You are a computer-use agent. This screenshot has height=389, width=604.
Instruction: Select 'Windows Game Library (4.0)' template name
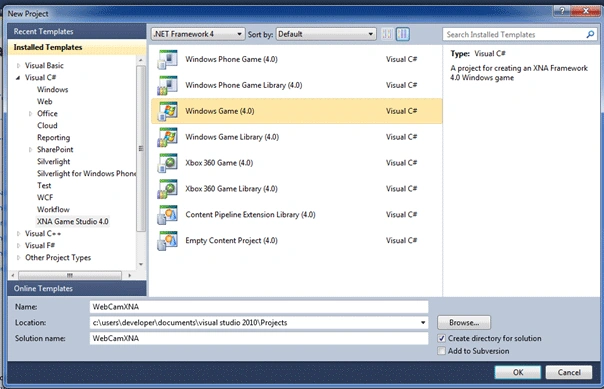pyautogui.click(x=232, y=137)
